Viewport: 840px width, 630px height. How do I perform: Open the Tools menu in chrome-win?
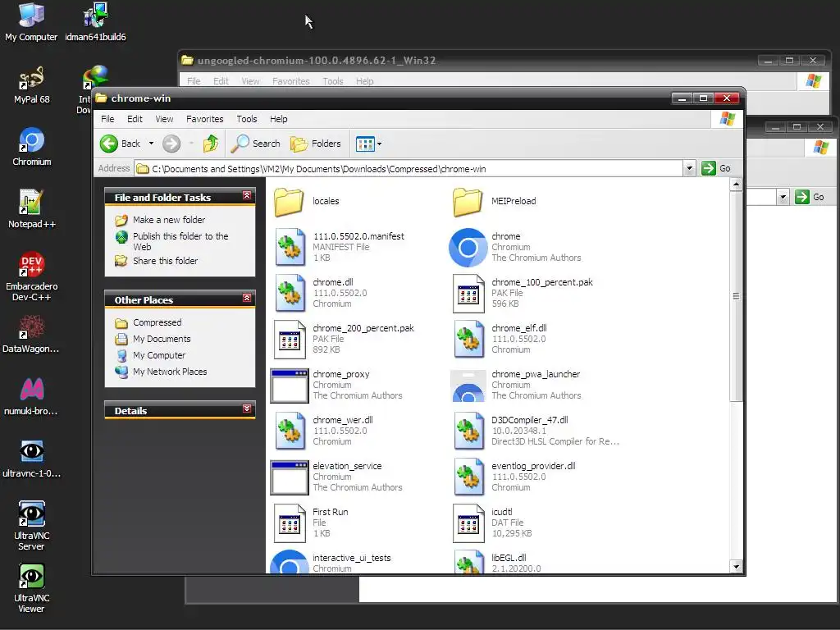point(247,119)
